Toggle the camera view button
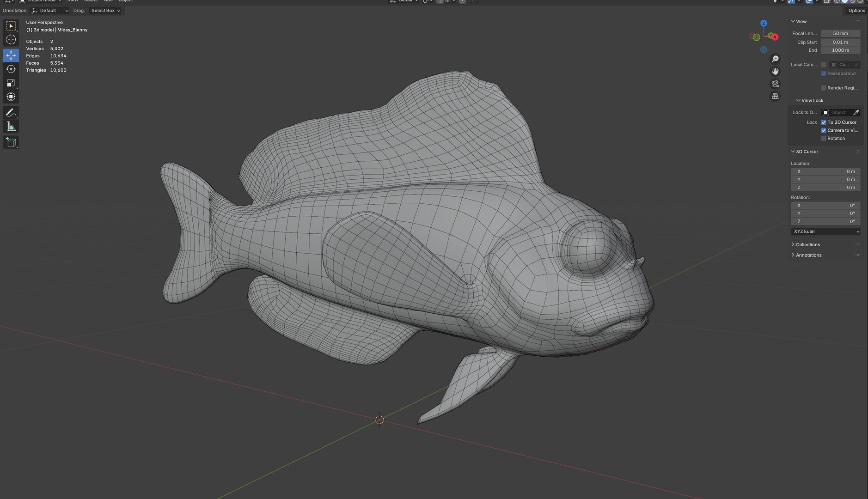868x499 pixels. (x=775, y=84)
